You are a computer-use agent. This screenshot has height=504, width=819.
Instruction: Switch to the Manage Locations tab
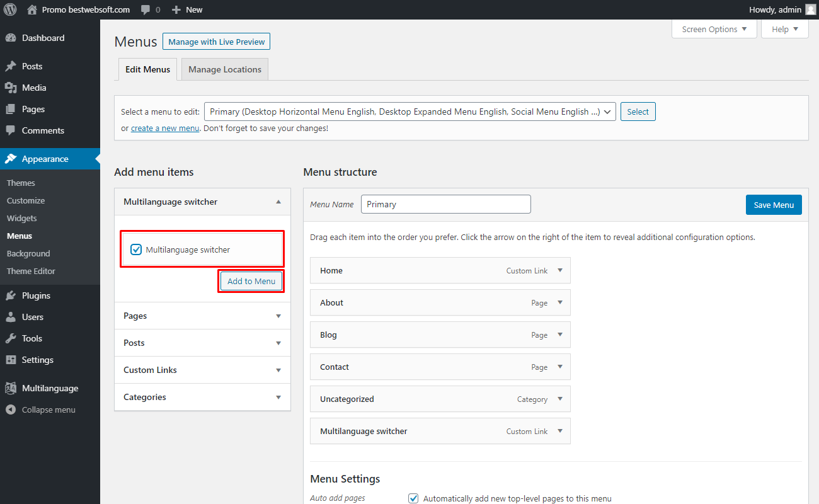225,69
